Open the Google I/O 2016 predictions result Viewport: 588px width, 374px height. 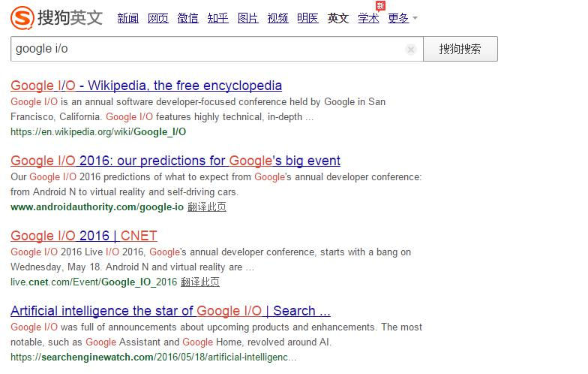point(175,161)
